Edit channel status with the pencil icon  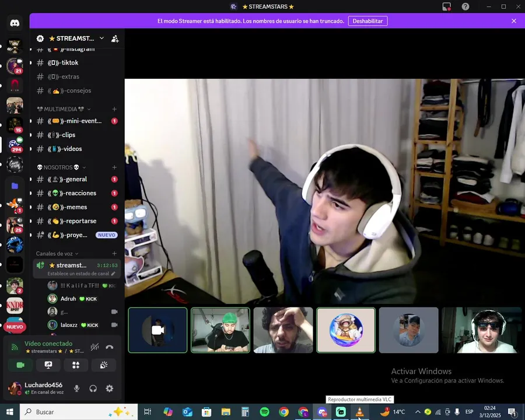[x=113, y=274]
